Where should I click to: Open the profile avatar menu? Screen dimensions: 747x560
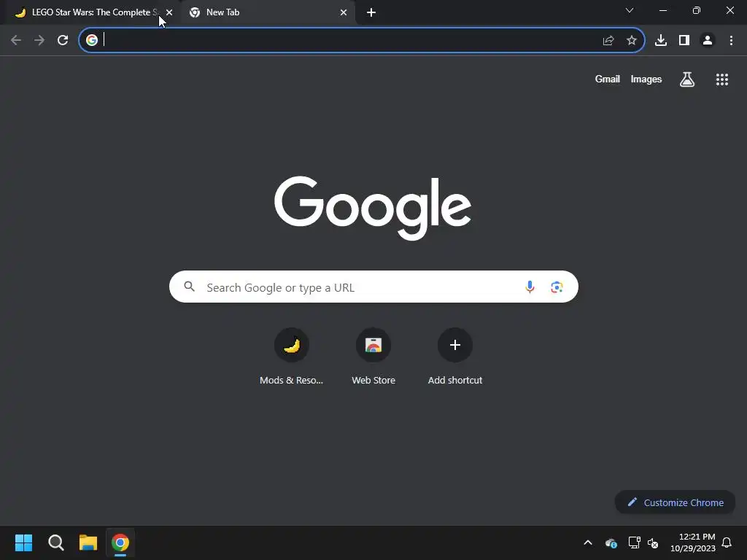pyautogui.click(x=708, y=40)
